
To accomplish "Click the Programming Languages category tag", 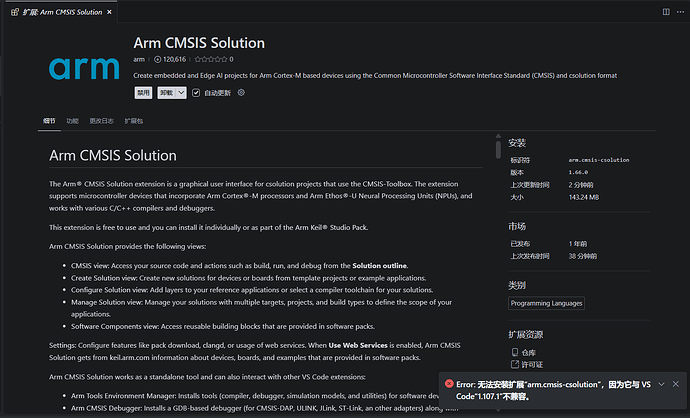I will coord(546,303).
